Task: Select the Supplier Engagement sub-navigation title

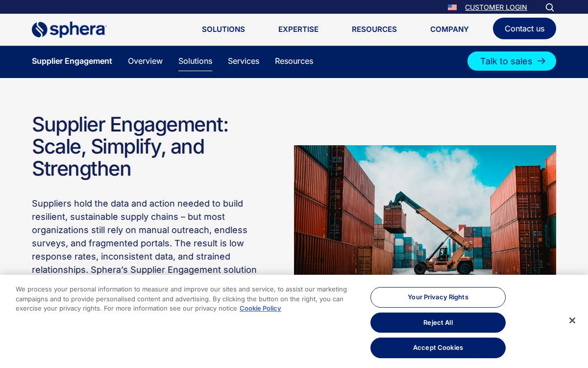Action: pyautogui.click(x=72, y=61)
